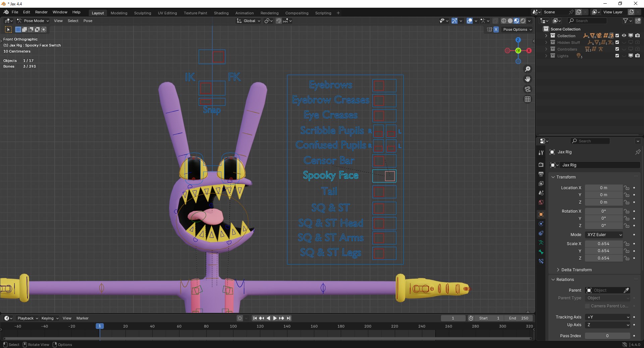Viewport: 644px width, 348px height.
Task: Select wireframe viewport shading
Action: click(504, 21)
